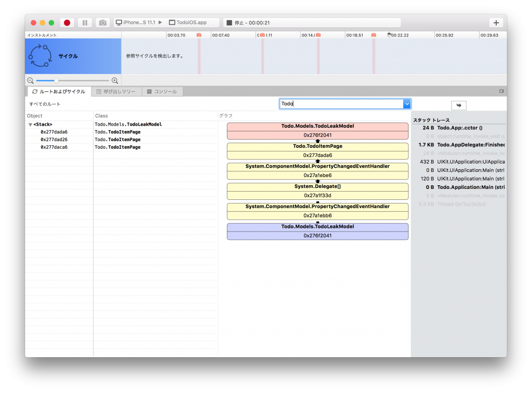The image size is (532, 393).
Task: Select object row 0x277dada6
Action: 54,132
